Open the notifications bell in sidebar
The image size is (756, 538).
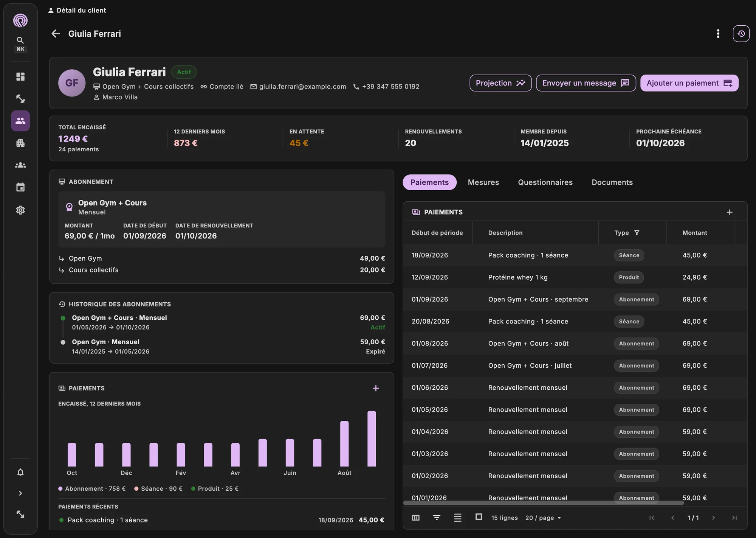tap(20, 472)
